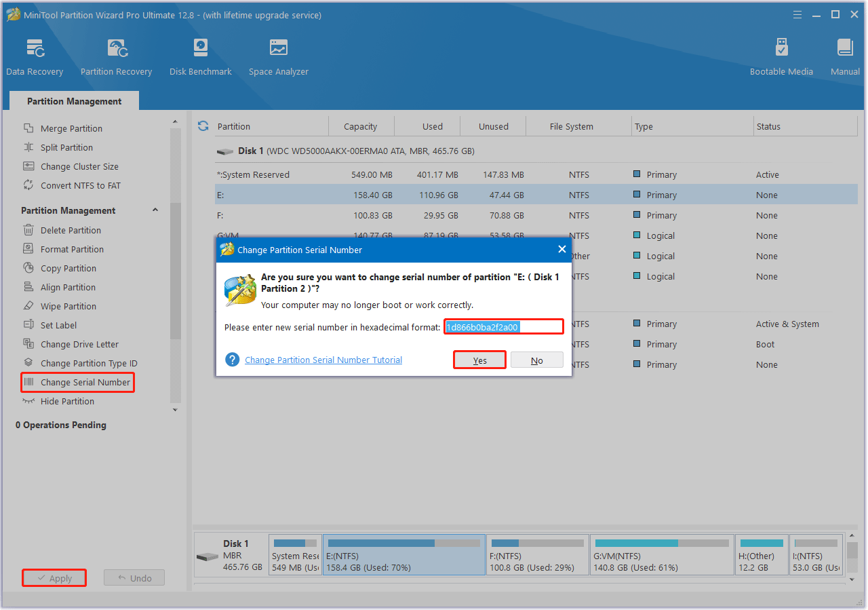Click Delete Partition trash icon
The height and width of the screenshot is (610, 868).
point(28,230)
